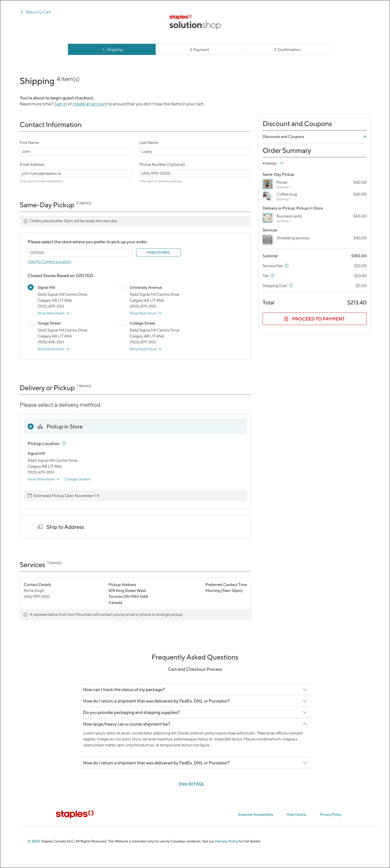This screenshot has height=868, width=390.
Task: Choose the Ship to Address delivery option
Action: (x=31, y=527)
